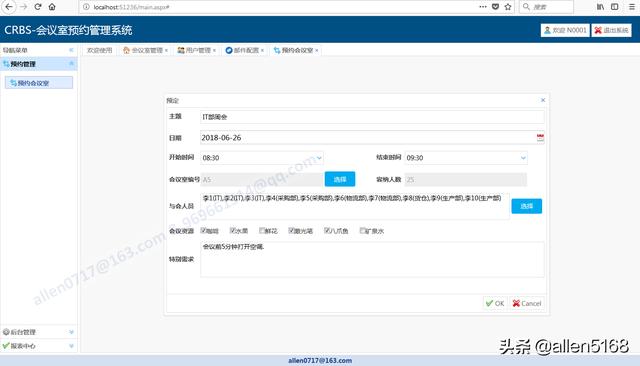This screenshot has width=640, height=366.
Task: Open the calendar picker icon for date
Action: tap(540, 138)
